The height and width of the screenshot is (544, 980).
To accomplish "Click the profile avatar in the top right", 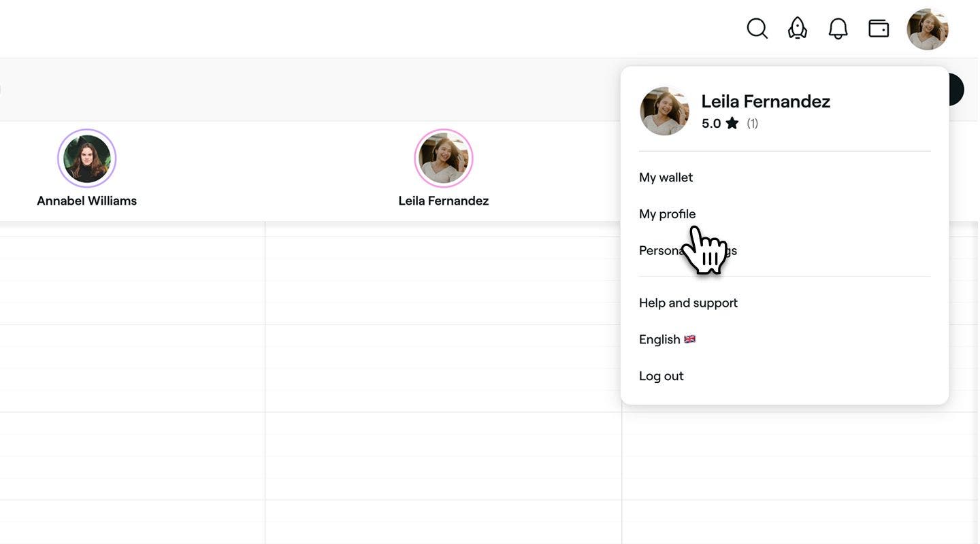I will point(928,29).
